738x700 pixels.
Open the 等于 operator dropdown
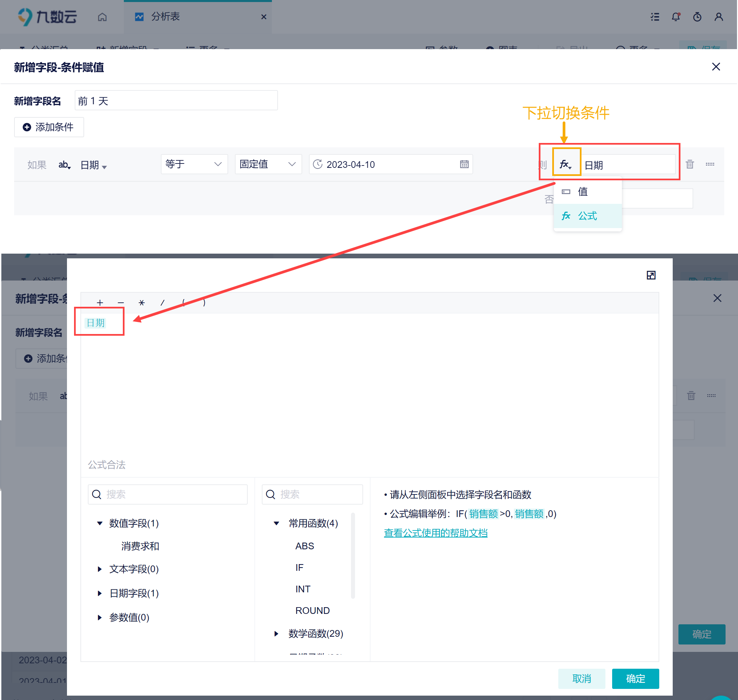click(194, 164)
